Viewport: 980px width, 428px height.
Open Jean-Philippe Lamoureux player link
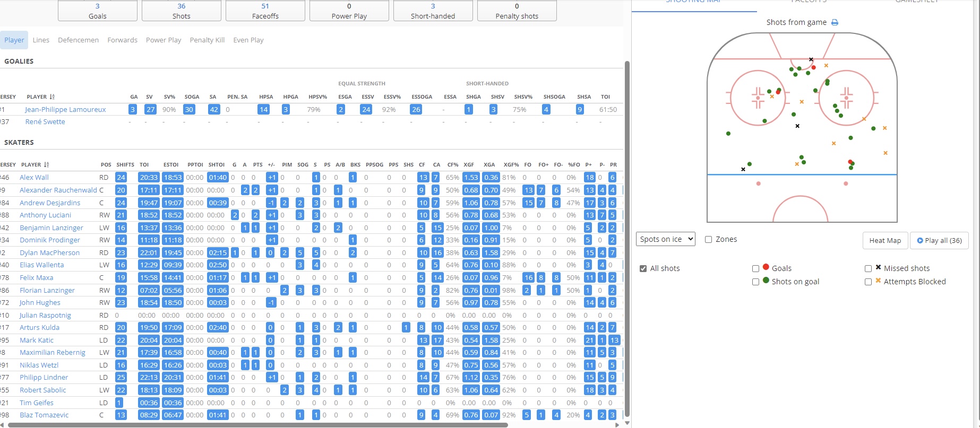pos(65,110)
